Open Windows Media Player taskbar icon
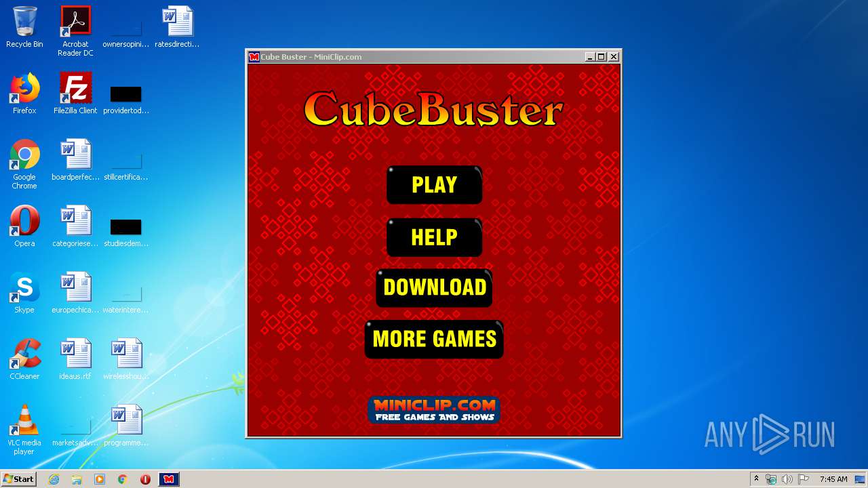This screenshot has width=868, height=488. point(100,479)
